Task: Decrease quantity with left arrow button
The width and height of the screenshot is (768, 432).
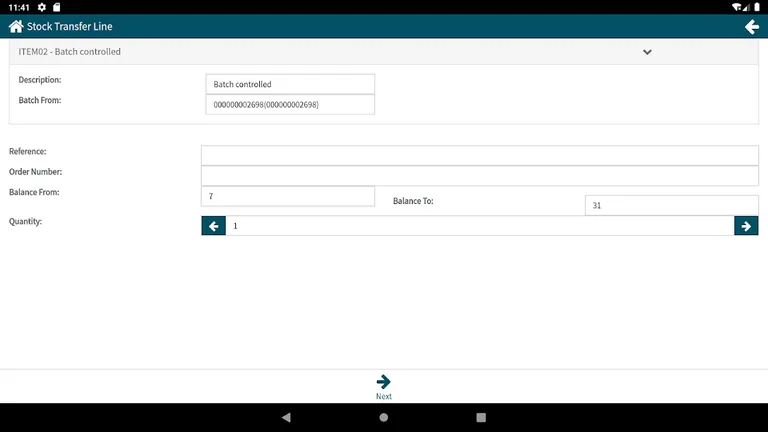Action: 214,226
